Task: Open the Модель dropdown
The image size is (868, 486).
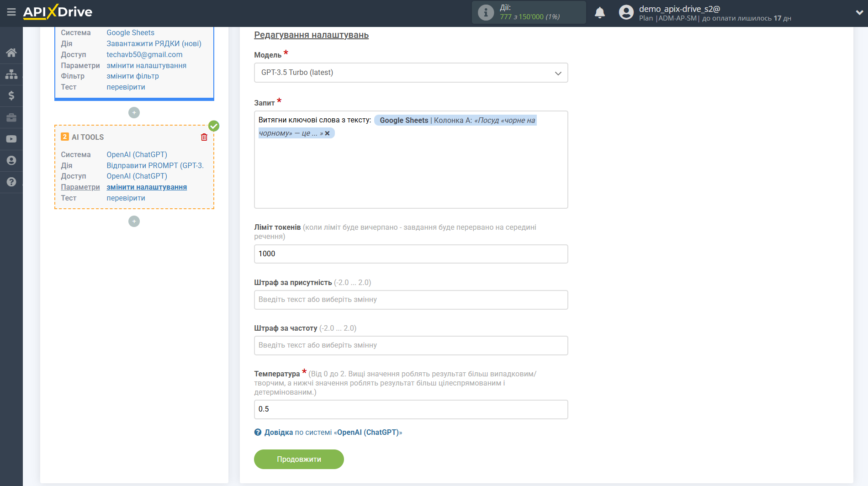Action: click(411, 73)
